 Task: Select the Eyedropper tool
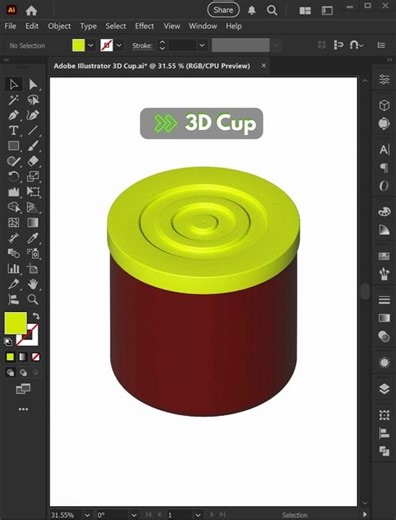(x=33, y=238)
